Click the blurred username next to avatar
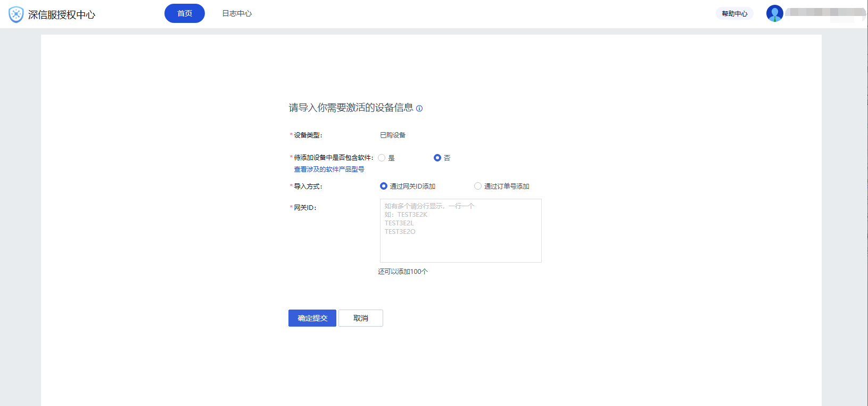868x406 pixels. coord(825,12)
